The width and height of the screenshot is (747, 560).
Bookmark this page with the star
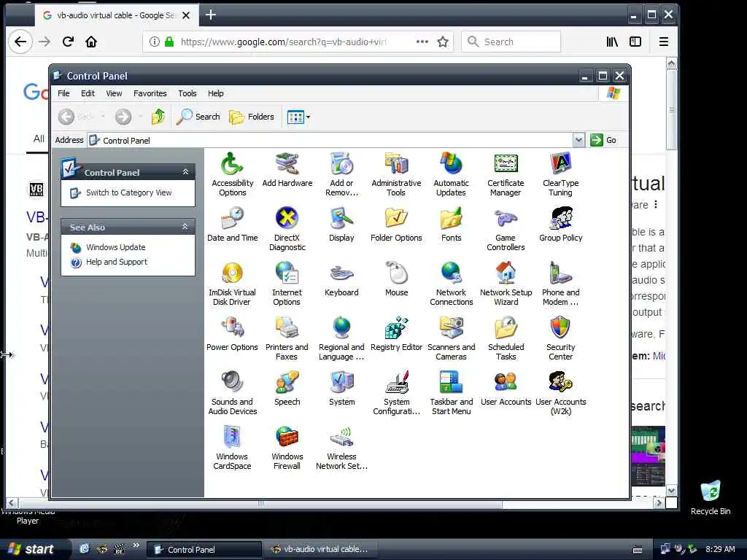[x=443, y=42]
